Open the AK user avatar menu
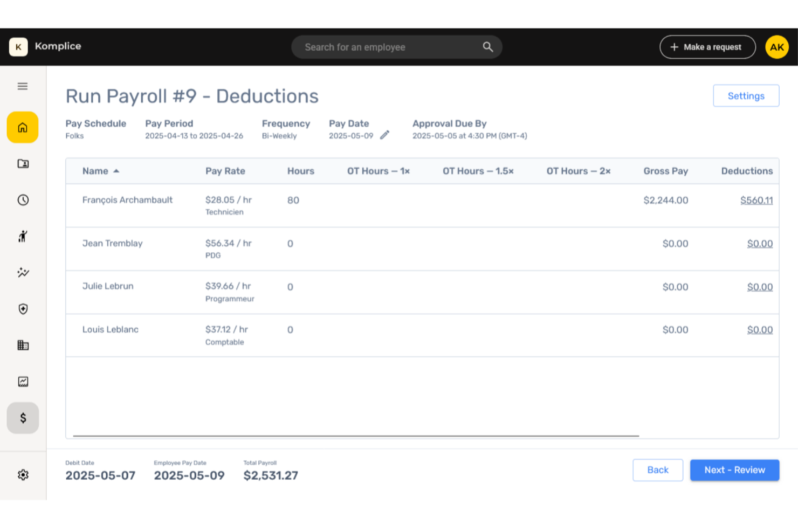The width and height of the screenshot is (798, 532). (776, 47)
